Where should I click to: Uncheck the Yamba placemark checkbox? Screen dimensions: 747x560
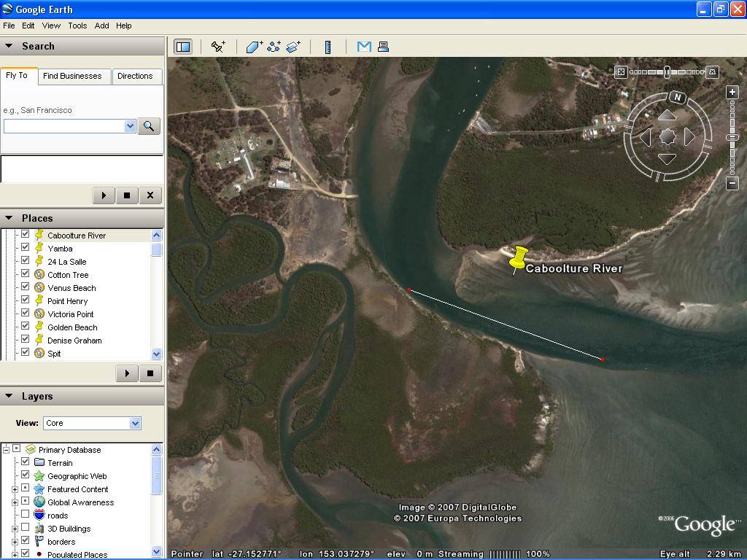point(26,248)
